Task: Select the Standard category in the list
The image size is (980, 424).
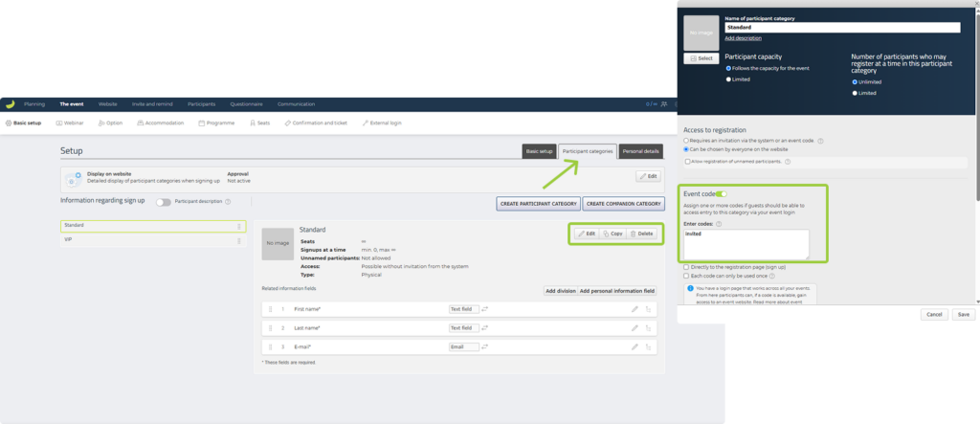Action: click(152, 226)
